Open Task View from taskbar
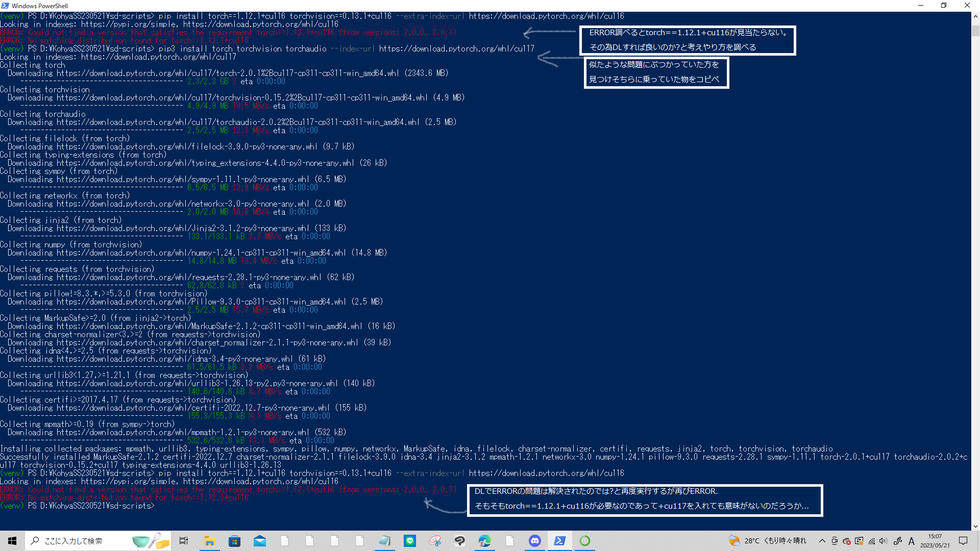This screenshot has width=980, height=551. tap(184, 541)
